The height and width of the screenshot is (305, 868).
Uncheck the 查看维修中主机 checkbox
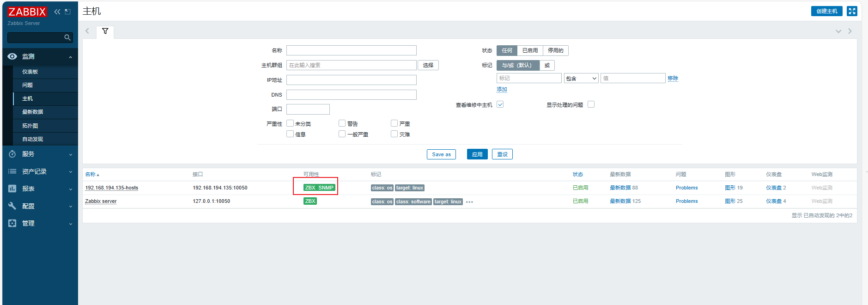[x=500, y=104]
